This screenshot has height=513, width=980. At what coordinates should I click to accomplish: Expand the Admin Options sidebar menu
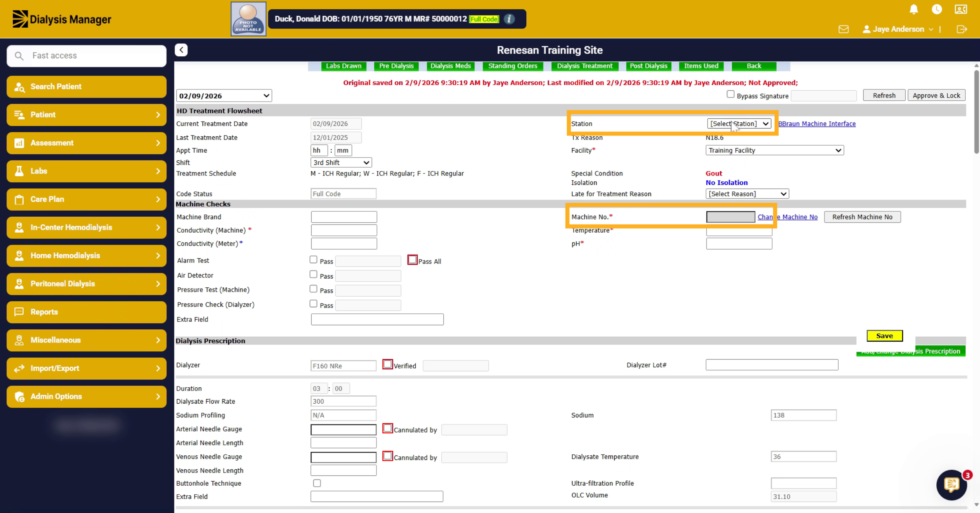coord(87,396)
